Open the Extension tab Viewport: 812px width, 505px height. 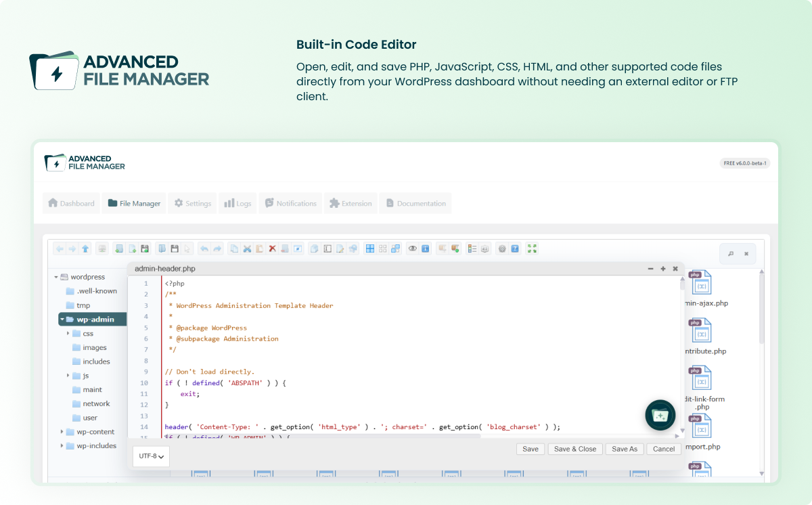coord(350,203)
